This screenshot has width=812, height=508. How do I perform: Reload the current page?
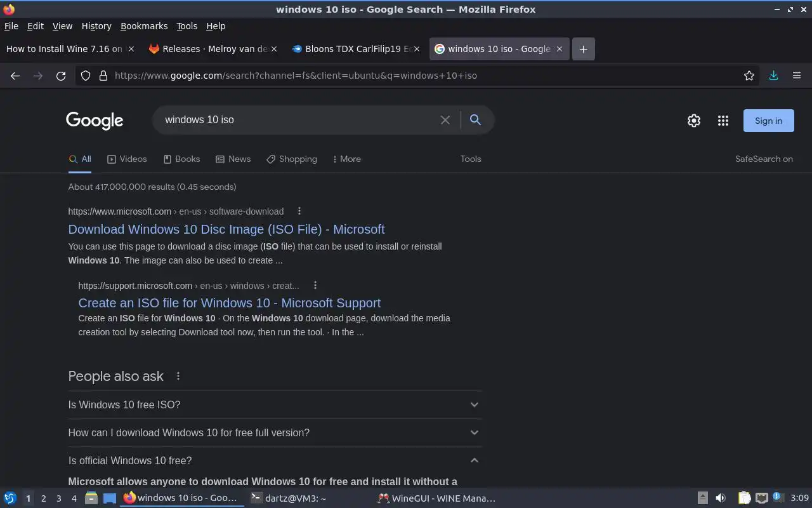pyautogui.click(x=61, y=76)
